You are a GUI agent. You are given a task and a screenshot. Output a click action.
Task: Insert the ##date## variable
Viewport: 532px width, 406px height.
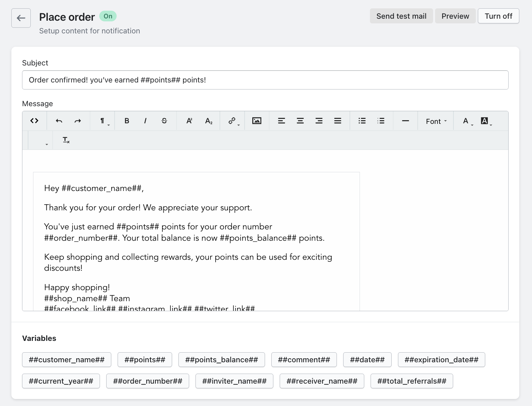click(x=367, y=360)
